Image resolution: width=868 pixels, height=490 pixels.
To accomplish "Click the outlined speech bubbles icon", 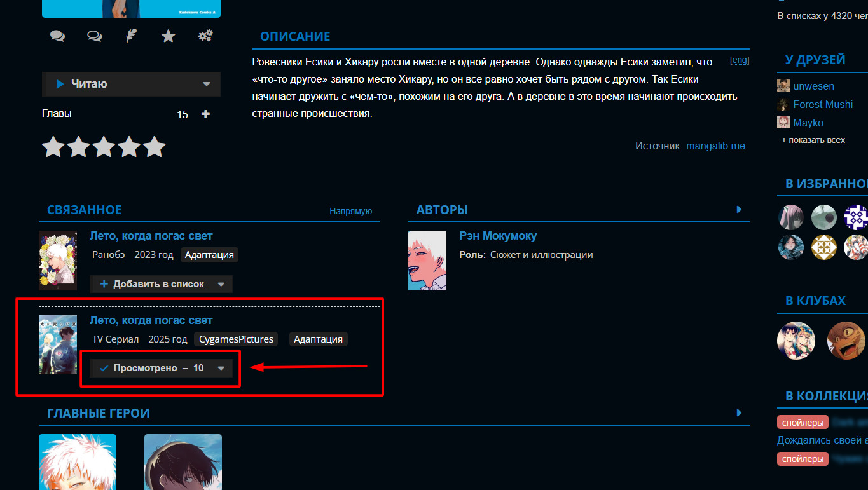I will pyautogui.click(x=94, y=36).
